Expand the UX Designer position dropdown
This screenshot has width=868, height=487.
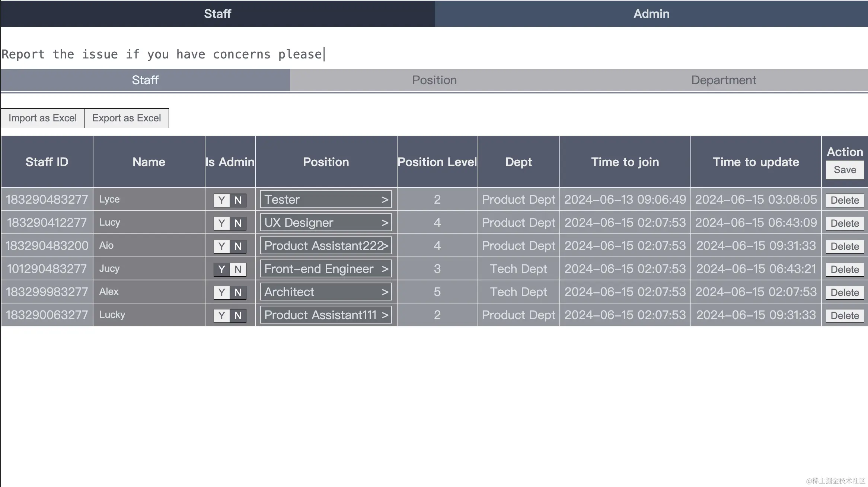point(326,223)
